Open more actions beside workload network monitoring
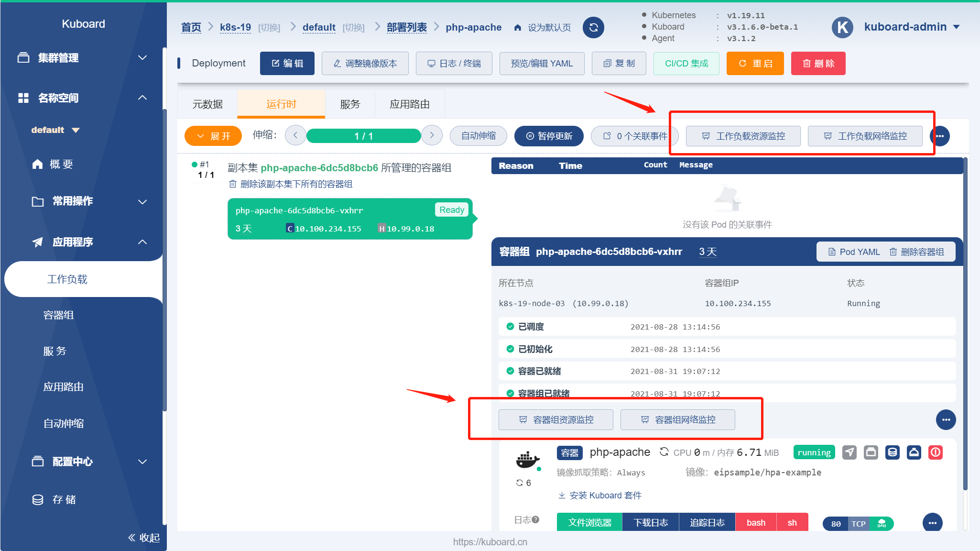This screenshot has height=551, width=980. (x=940, y=136)
